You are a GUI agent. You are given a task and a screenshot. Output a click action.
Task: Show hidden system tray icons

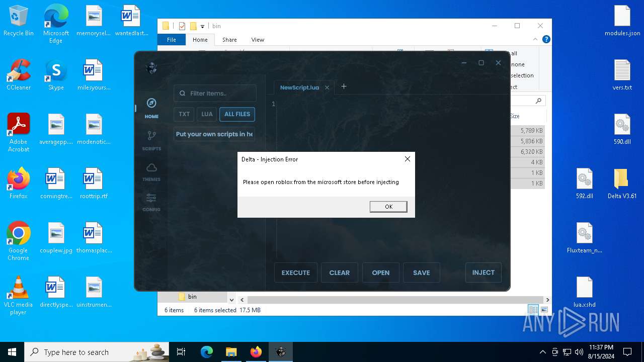pos(542,352)
